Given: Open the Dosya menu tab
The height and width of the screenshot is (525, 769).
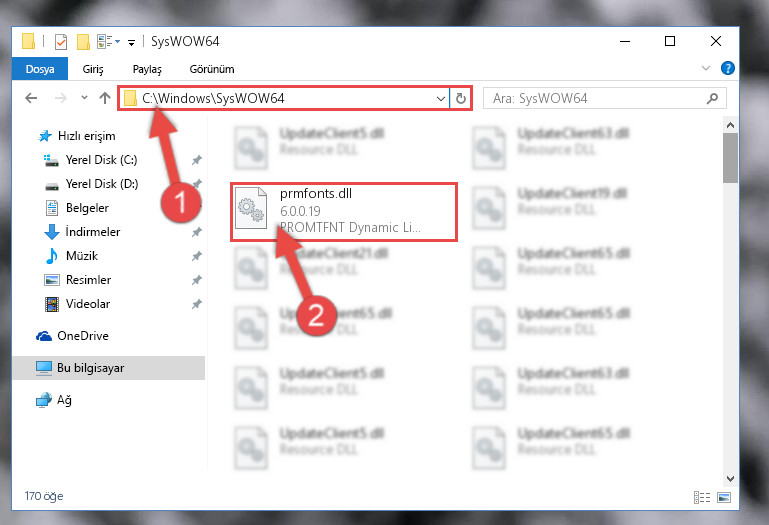Looking at the screenshot, I should tap(40, 69).
